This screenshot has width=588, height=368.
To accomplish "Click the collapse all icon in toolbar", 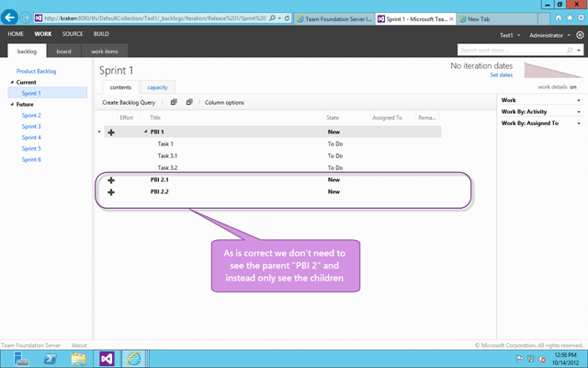I will click(x=189, y=102).
